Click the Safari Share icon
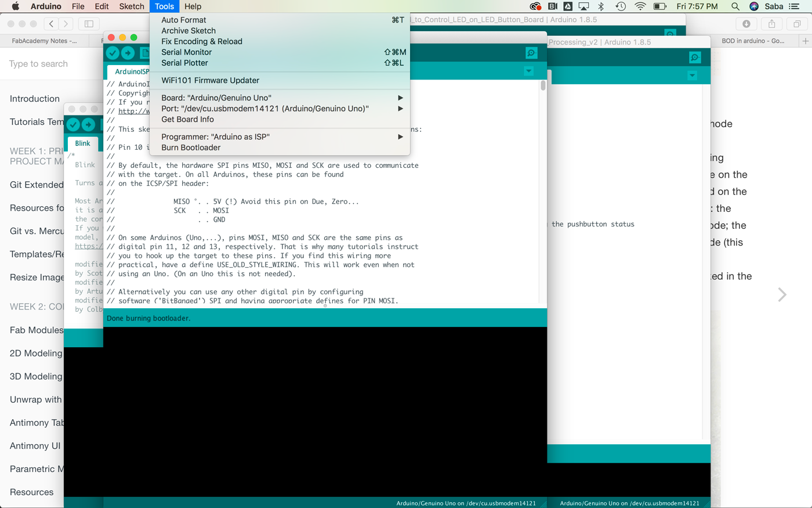This screenshot has height=508, width=812. click(x=772, y=24)
